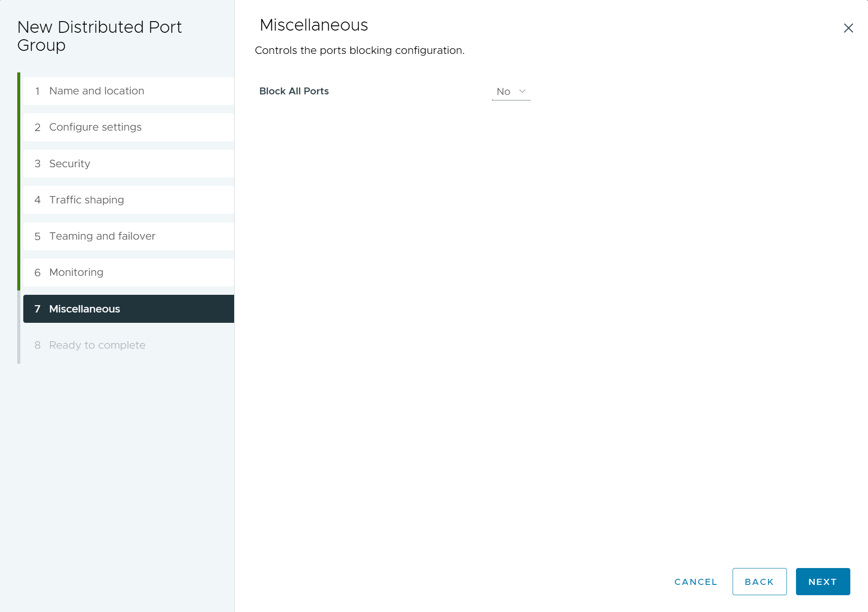This screenshot has height=612, width=868.
Task: Select No in Block All Ports dropdown
Action: pyautogui.click(x=510, y=91)
